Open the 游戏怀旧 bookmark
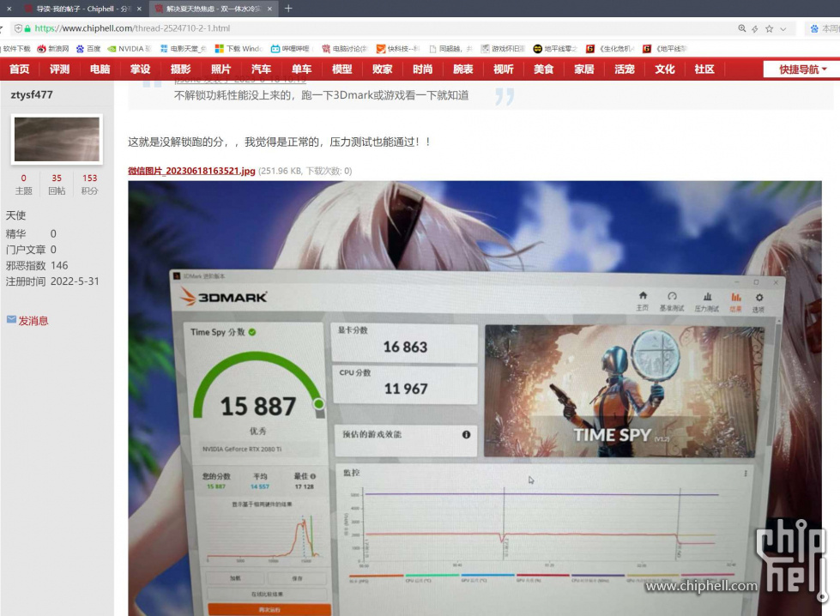 503,49
